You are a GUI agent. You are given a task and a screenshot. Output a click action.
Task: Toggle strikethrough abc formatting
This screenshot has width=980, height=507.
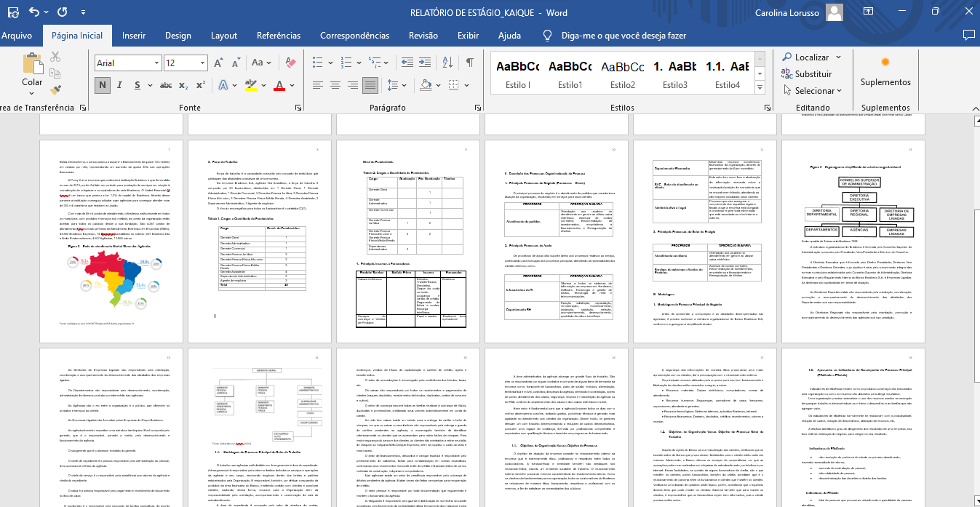point(166,85)
